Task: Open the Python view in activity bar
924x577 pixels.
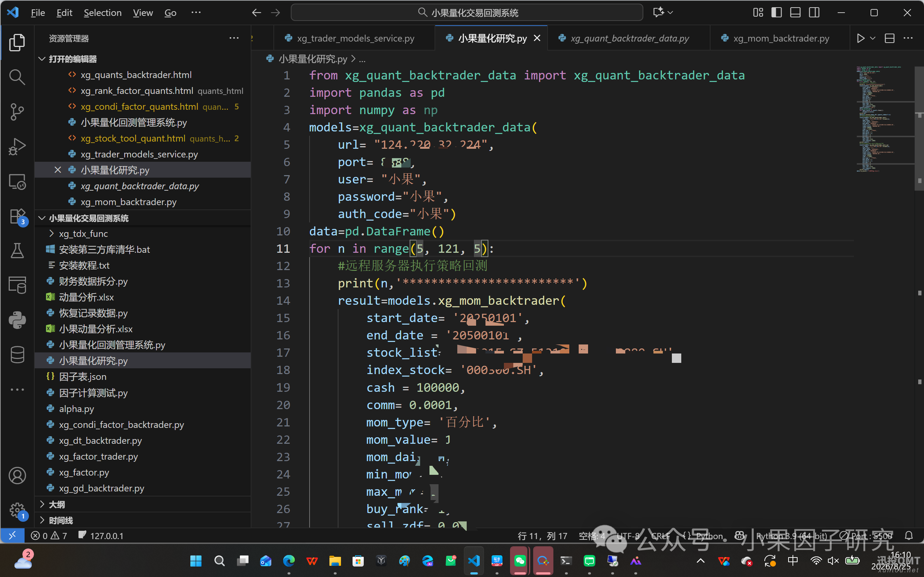Action: [17, 320]
